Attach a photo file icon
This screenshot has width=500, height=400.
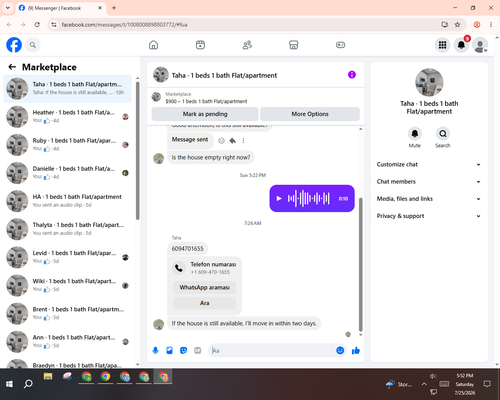[x=169, y=350]
